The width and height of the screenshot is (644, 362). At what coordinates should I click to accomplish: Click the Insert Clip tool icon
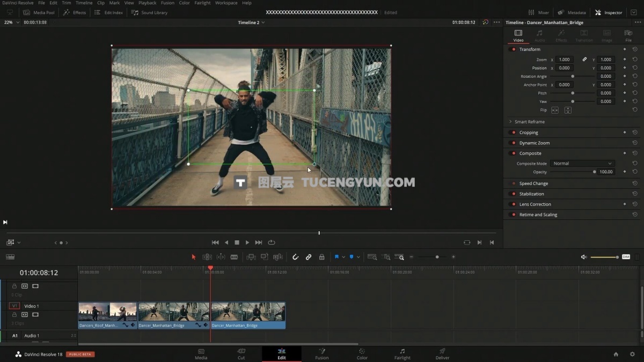coord(251,257)
